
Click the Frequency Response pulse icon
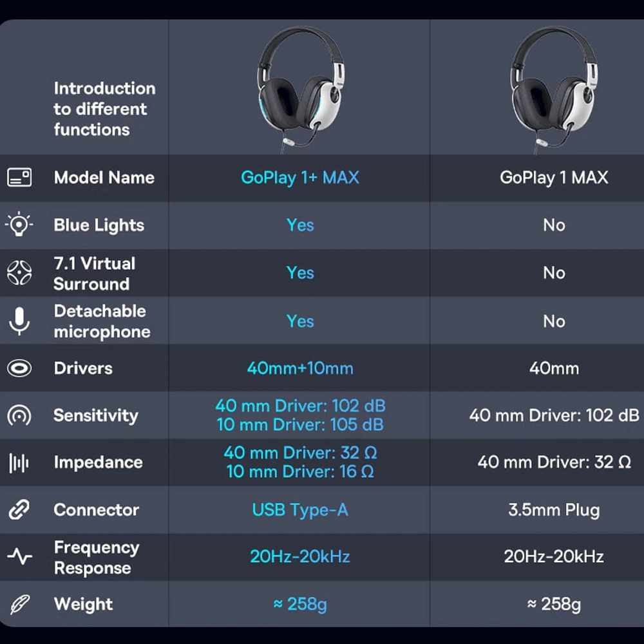19,557
